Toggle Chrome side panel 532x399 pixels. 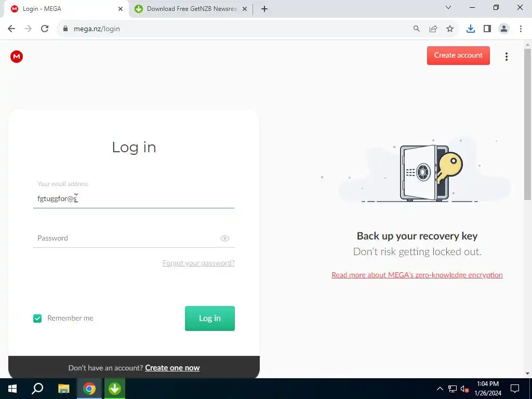[x=487, y=29]
